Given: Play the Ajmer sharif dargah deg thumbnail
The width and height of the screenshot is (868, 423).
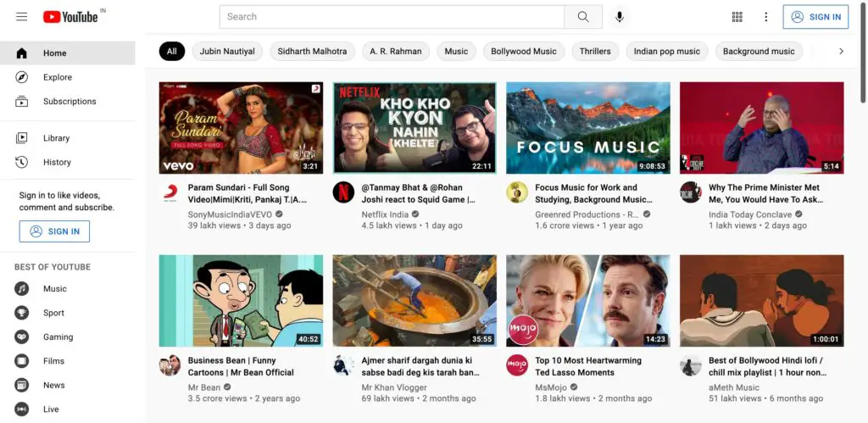Looking at the screenshot, I should (x=415, y=301).
